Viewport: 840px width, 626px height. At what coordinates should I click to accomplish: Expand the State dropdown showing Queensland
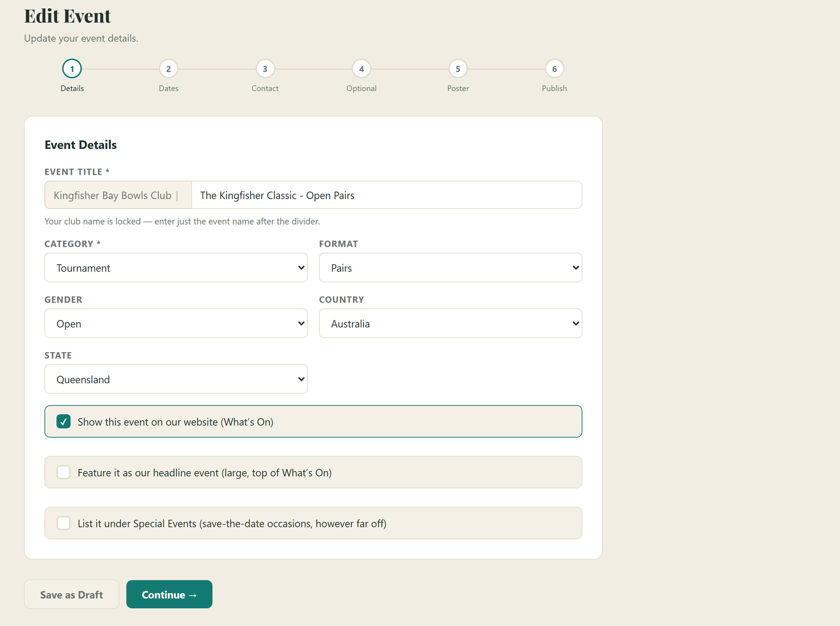176,379
